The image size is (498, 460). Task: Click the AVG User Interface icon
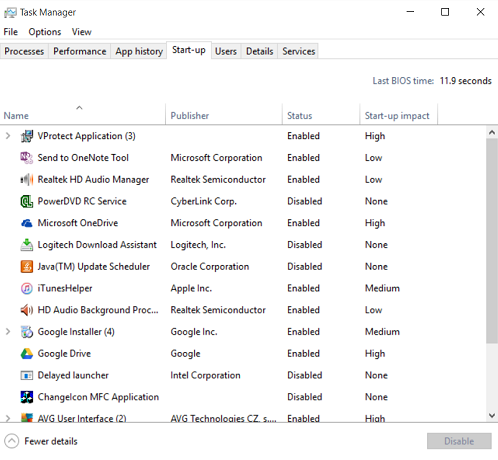tap(27, 418)
